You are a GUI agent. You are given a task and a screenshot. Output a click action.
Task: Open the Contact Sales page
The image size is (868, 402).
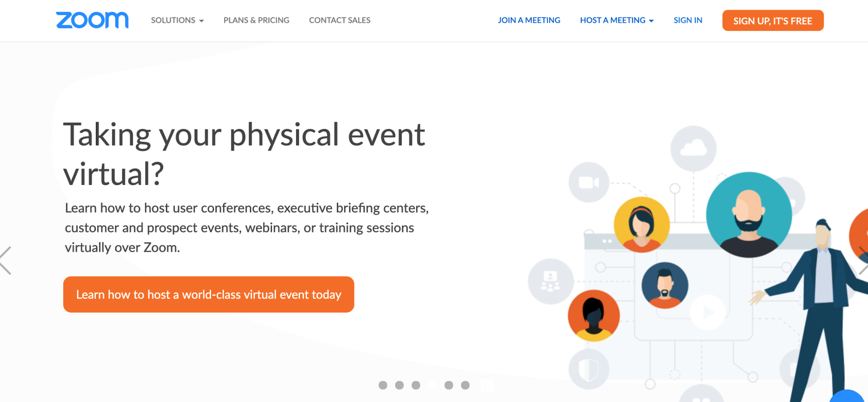pyautogui.click(x=340, y=20)
